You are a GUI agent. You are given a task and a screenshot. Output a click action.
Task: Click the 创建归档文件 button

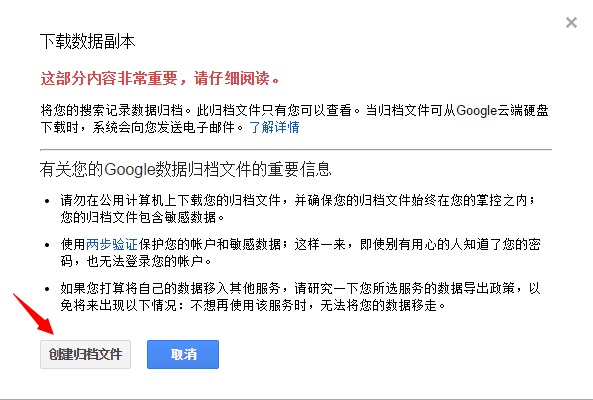coord(85,354)
